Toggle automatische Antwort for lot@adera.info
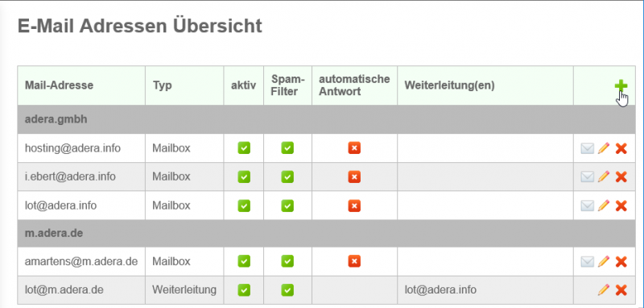The height and width of the screenshot is (308, 644). click(354, 205)
